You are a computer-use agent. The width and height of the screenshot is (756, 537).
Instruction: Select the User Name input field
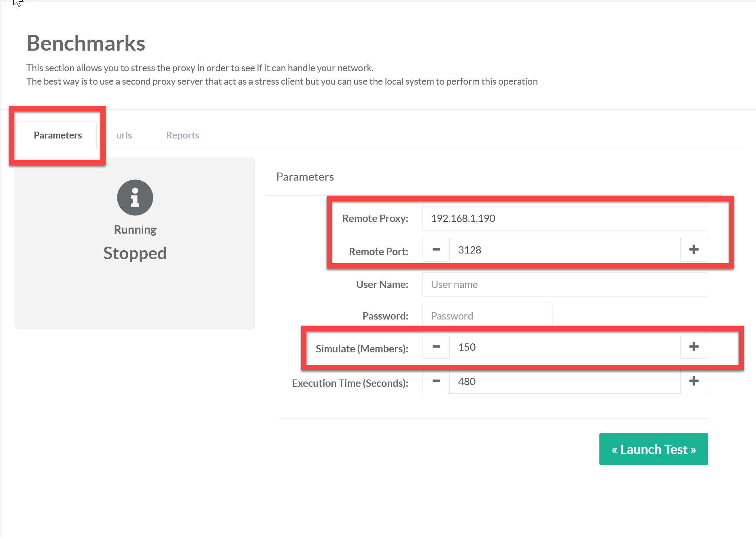coord(565,284)
